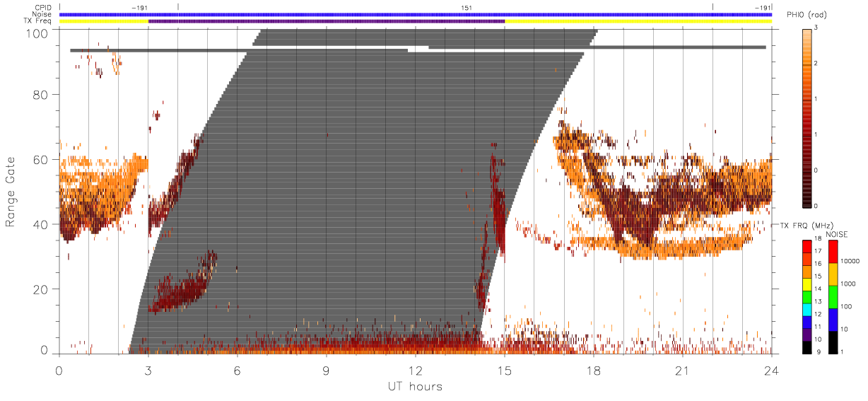Click the Range Gate axis title
This screenshot has height=401, width=868.
(11, 192)
